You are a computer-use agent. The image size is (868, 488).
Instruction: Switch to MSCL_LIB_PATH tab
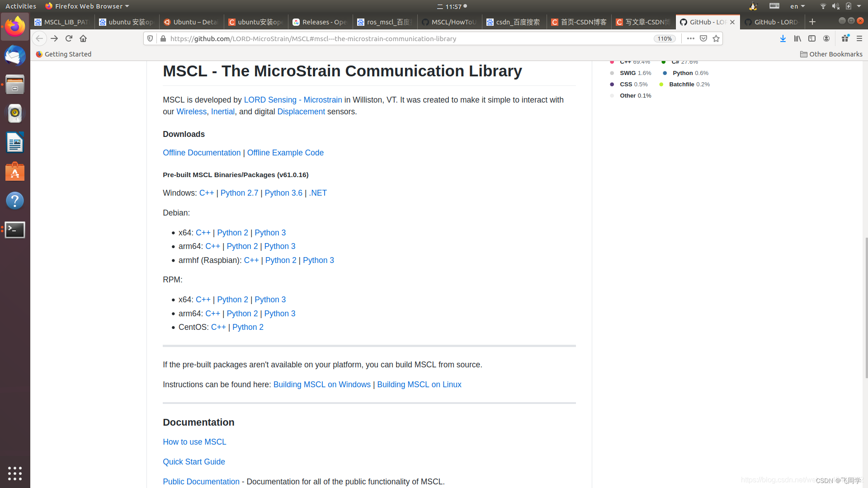point(62,22)
